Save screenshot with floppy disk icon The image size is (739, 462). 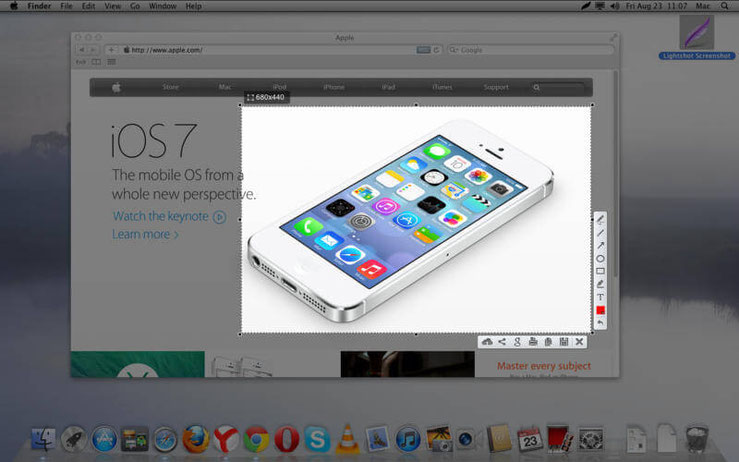click(x=564, y=342)
